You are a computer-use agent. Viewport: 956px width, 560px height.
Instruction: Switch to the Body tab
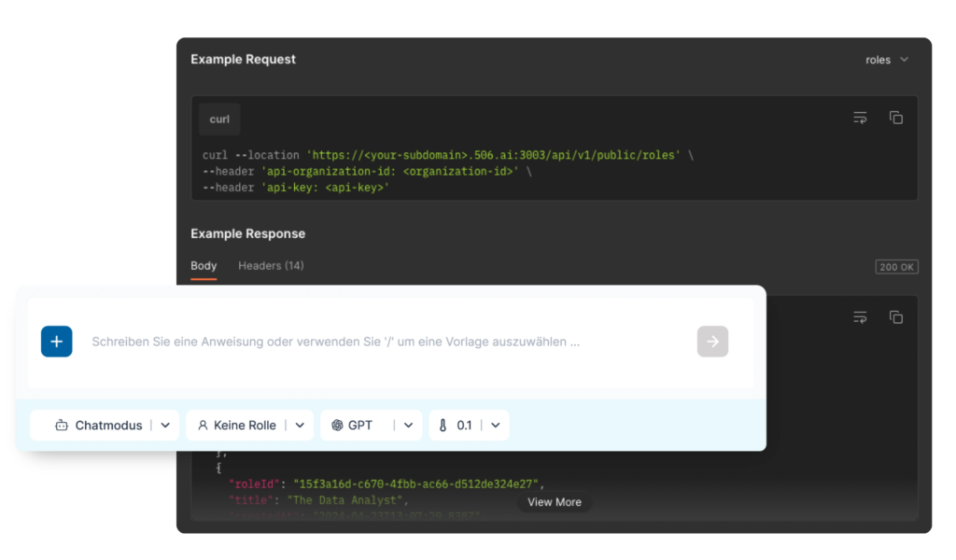click(204, 266)
